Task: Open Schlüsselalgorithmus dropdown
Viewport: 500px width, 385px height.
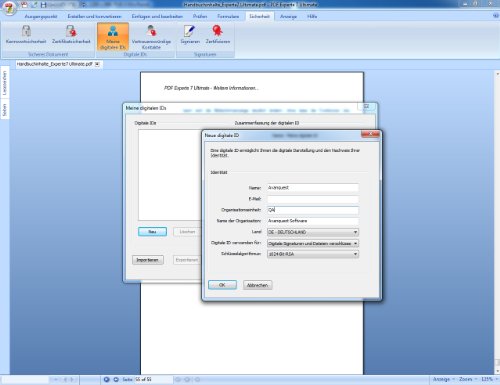Action: (313, 254)
